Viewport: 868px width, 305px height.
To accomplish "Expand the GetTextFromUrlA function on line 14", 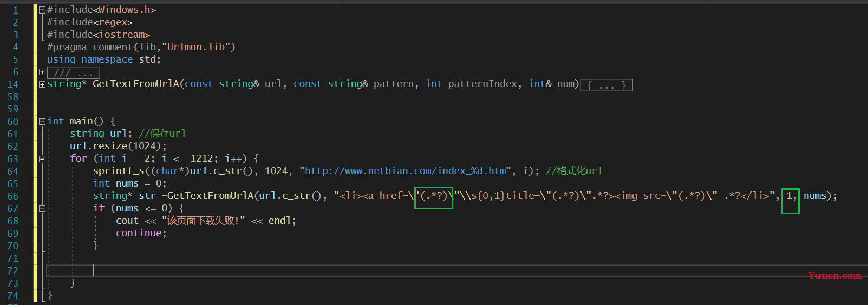I will coord(42,84).
